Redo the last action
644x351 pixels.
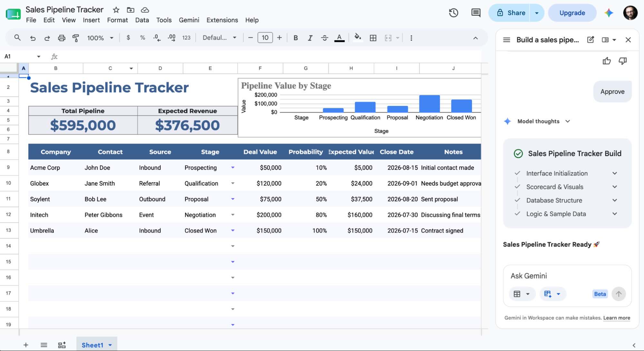47,38
